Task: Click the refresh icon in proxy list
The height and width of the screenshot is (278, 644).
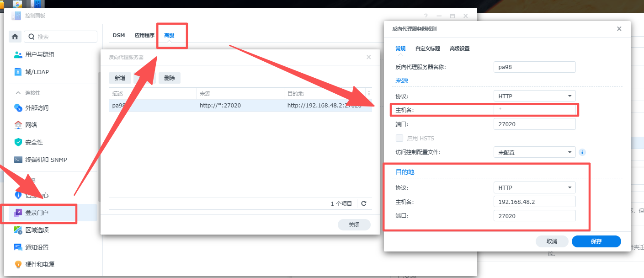Action: [364, 203]
